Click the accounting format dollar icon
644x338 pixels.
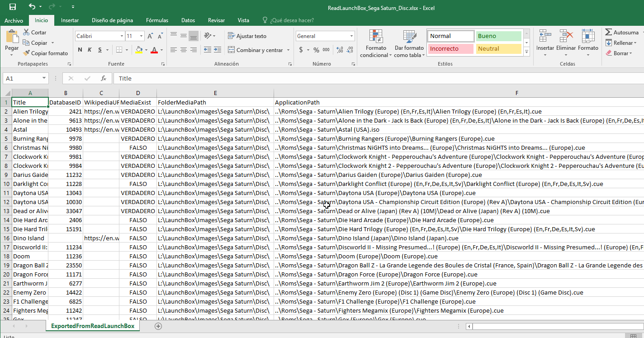click(301, 50)
